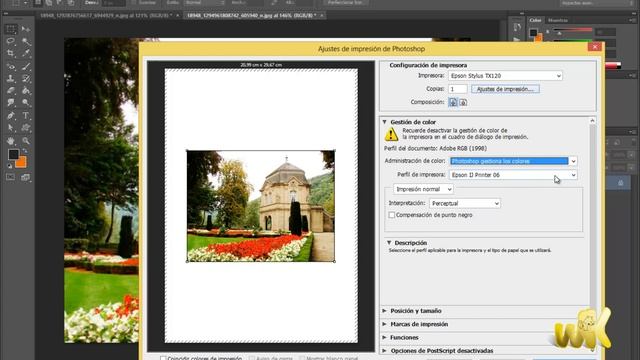Screen dimensions: 640x360
Task: Open the Impresora dropdown
Action: point(505,76)
